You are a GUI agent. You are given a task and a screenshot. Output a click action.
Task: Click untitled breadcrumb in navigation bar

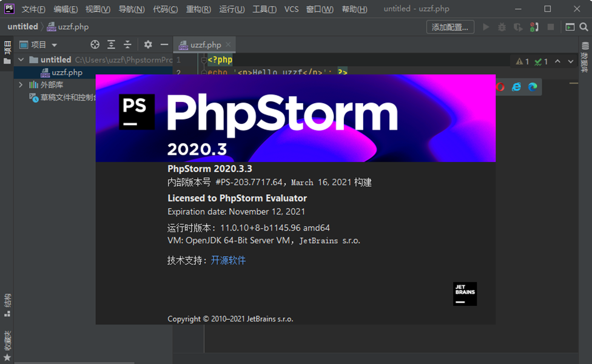tap(22, 27)
